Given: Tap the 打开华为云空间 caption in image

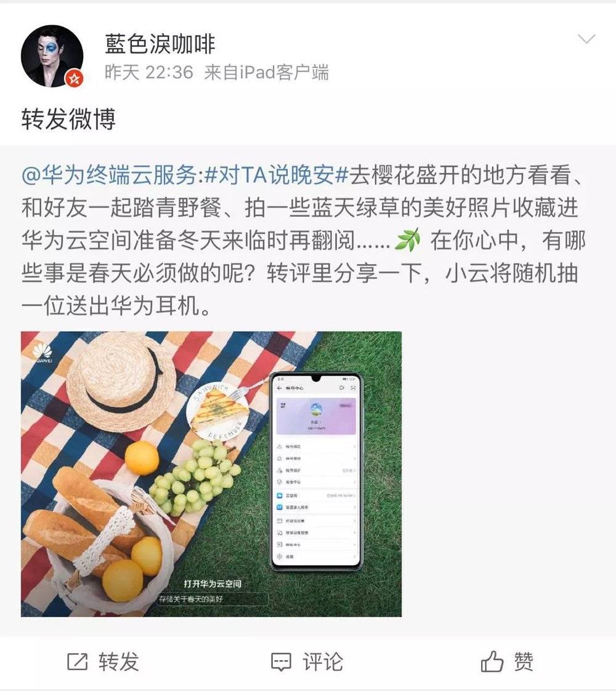Looking at the screenshot, I should [x=213, y=584].
